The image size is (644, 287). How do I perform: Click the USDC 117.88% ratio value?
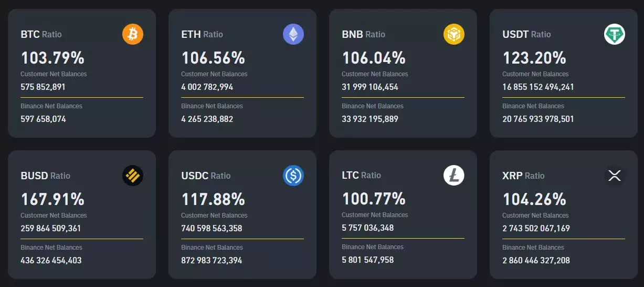pos(213,199)
